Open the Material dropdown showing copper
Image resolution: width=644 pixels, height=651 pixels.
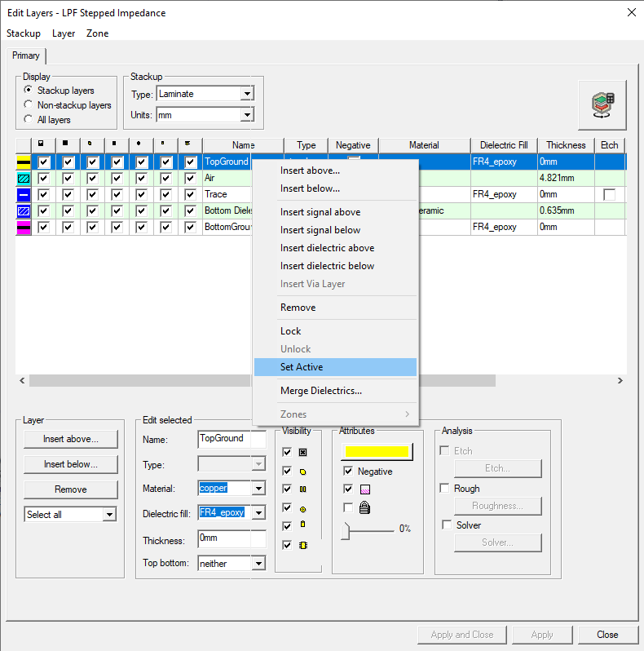point(258,488)
